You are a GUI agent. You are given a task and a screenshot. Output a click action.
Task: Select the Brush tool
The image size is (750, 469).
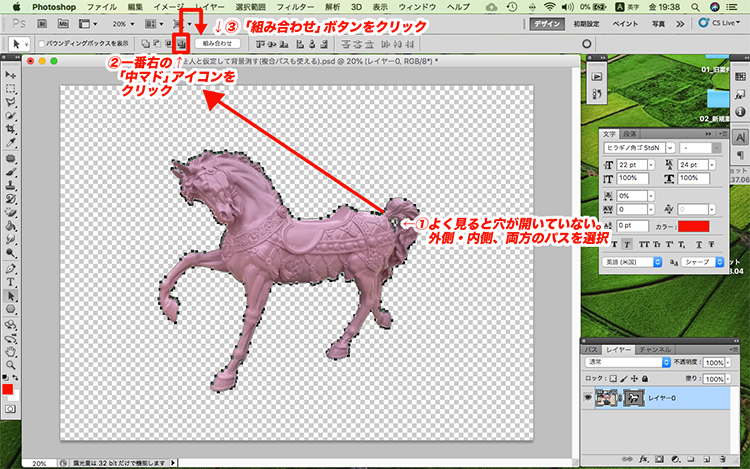(10, 172)
